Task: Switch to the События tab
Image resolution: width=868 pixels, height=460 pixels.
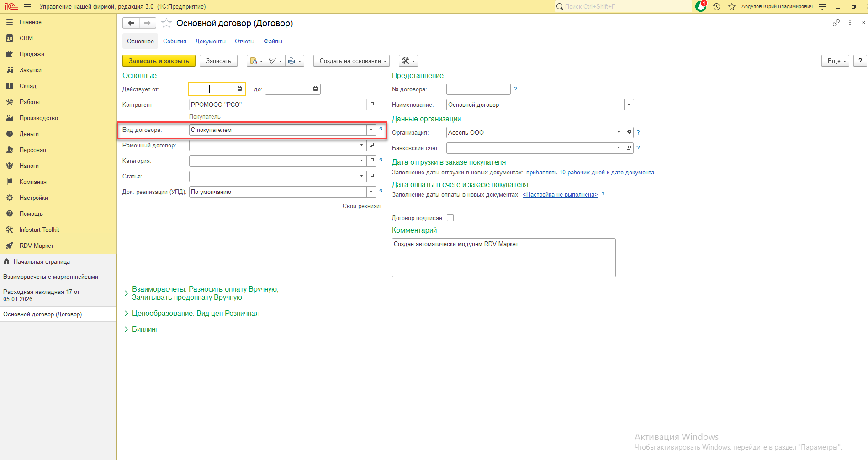Action: pyautogui.click(x=175, y=42)
